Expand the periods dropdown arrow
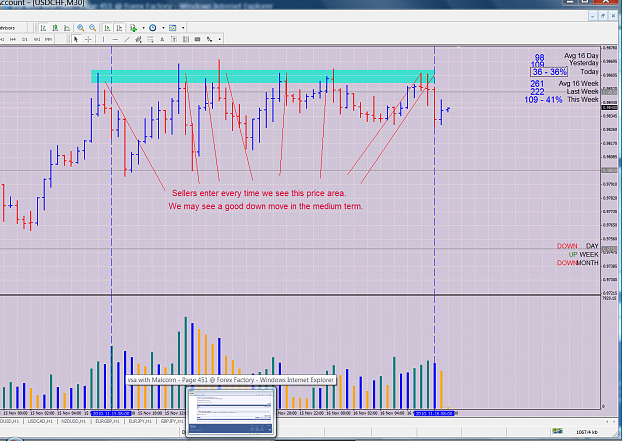This screenshot has width=625, height=441. tap(163, 28)
